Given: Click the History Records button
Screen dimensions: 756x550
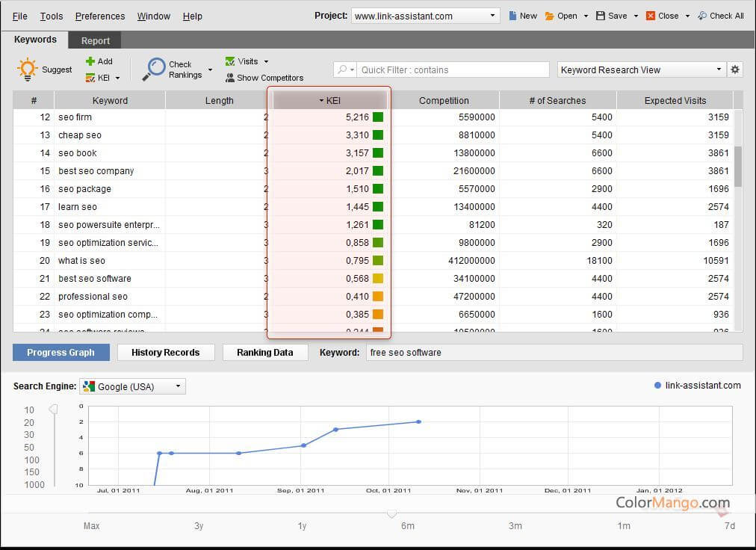Looking at the screenshot, I should pyautogui.click(x=166, y=352).
